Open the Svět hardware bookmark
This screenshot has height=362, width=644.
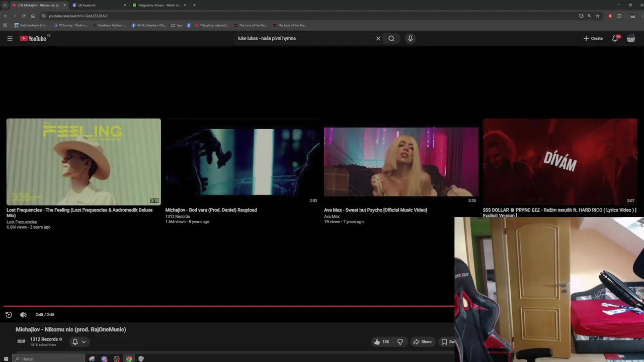pyautogui.click(x=31, y=25)
